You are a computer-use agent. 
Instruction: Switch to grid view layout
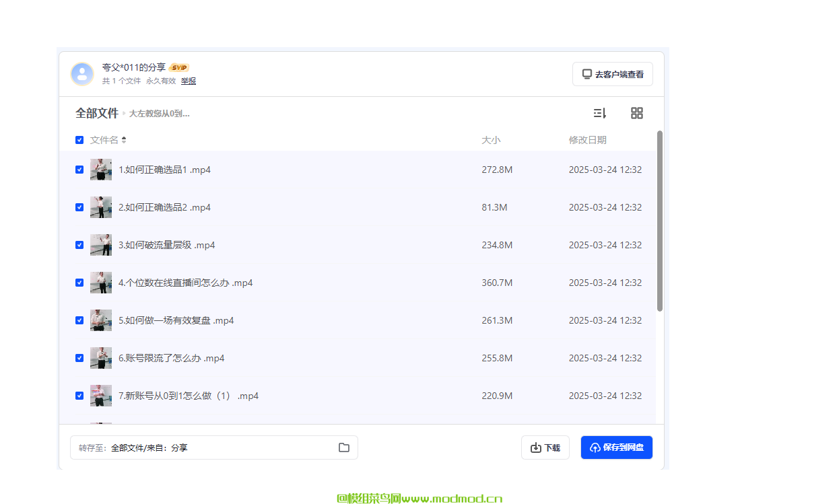click(636, 113)
